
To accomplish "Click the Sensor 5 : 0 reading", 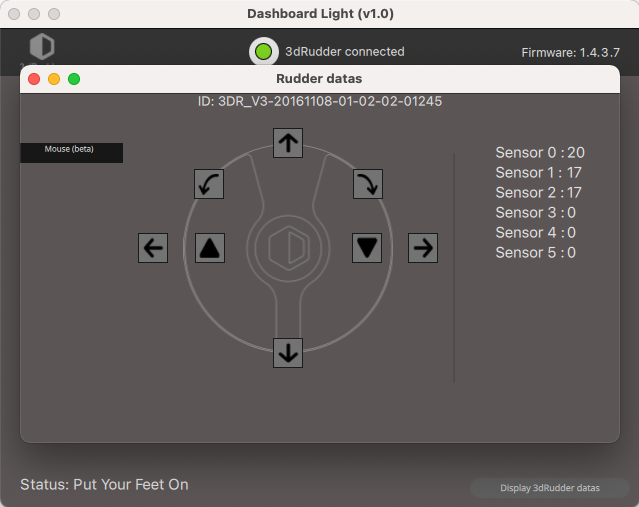I will click(535, 253).
